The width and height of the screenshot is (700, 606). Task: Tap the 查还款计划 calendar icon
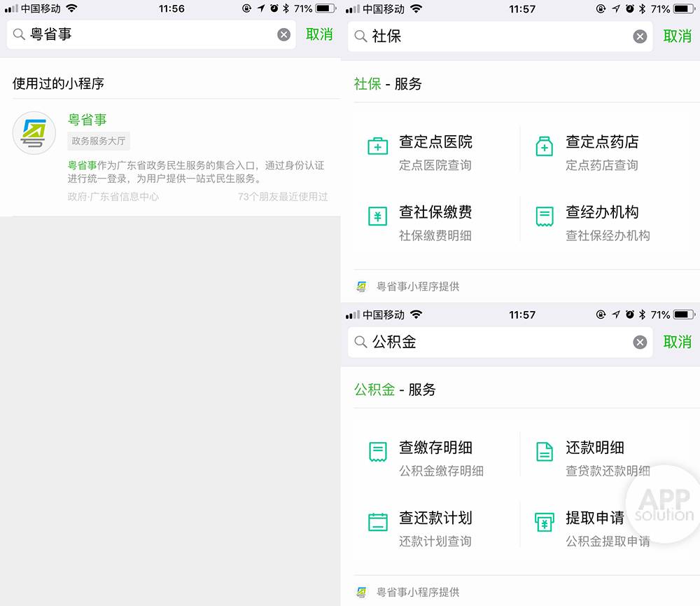click(x=378, y=521)
